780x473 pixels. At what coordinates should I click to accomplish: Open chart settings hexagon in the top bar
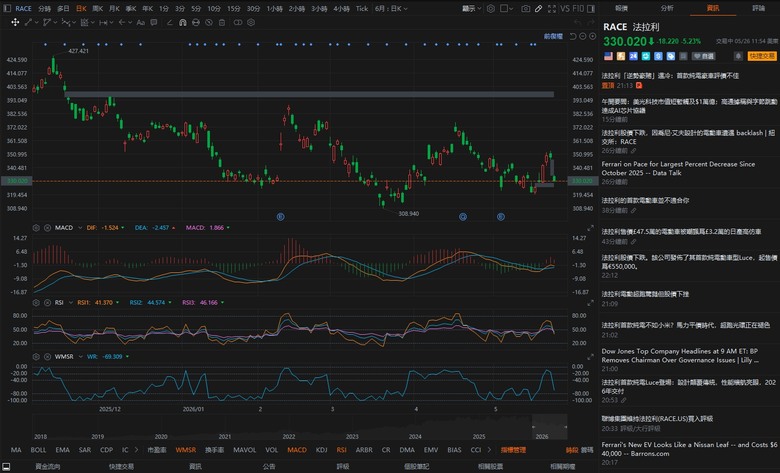pyautogui.click(x=490, y=8)
